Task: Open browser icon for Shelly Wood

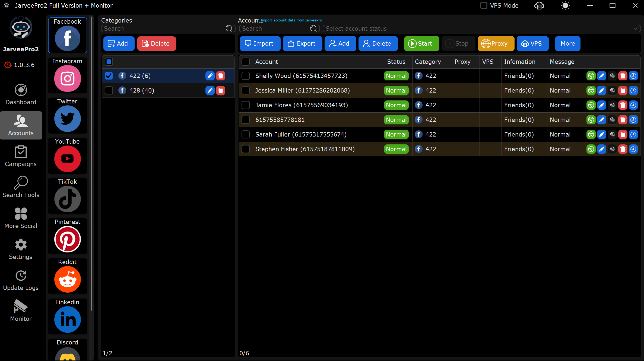Action: pos(591,76)
